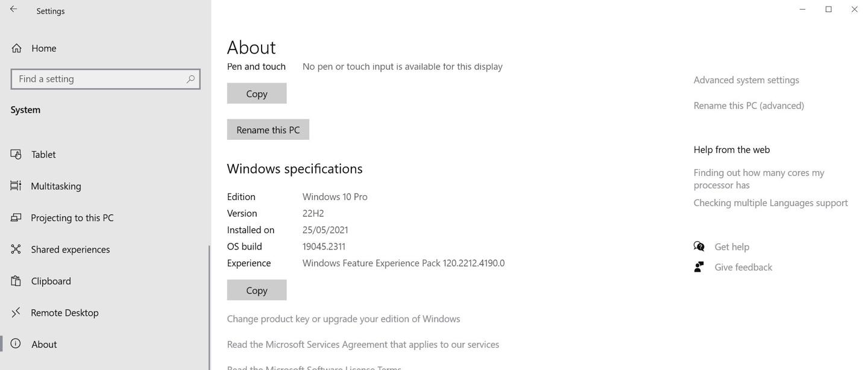Screen dimensions: 868x370
Task: Click the Multitasking icon in sidebar
Action: point(16,186)
